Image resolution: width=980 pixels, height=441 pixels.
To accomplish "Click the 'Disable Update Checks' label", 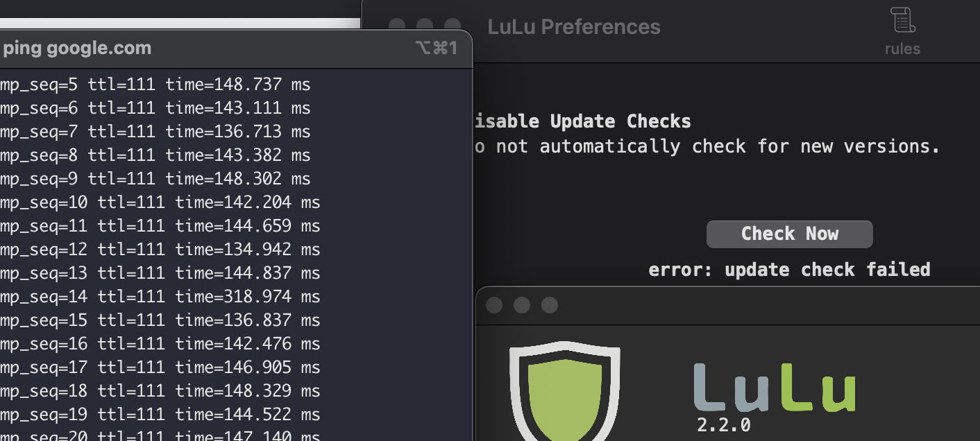I will click(582, 121).
